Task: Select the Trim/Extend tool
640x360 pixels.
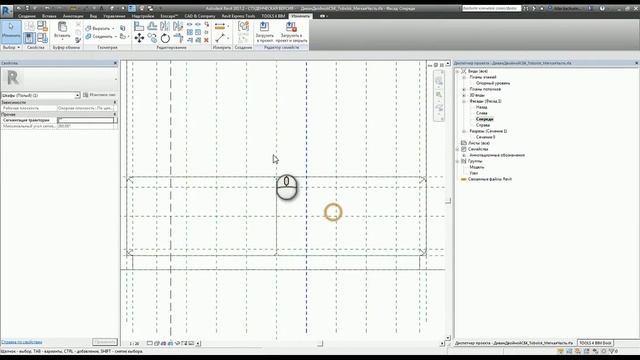Action: pyautogui.click(x=178, y=38)
